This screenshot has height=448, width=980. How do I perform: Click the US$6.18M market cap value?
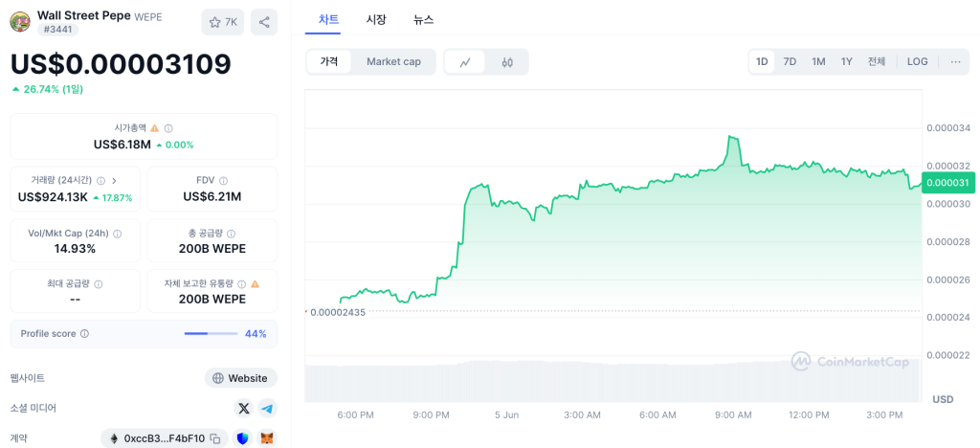pos(122,145)
